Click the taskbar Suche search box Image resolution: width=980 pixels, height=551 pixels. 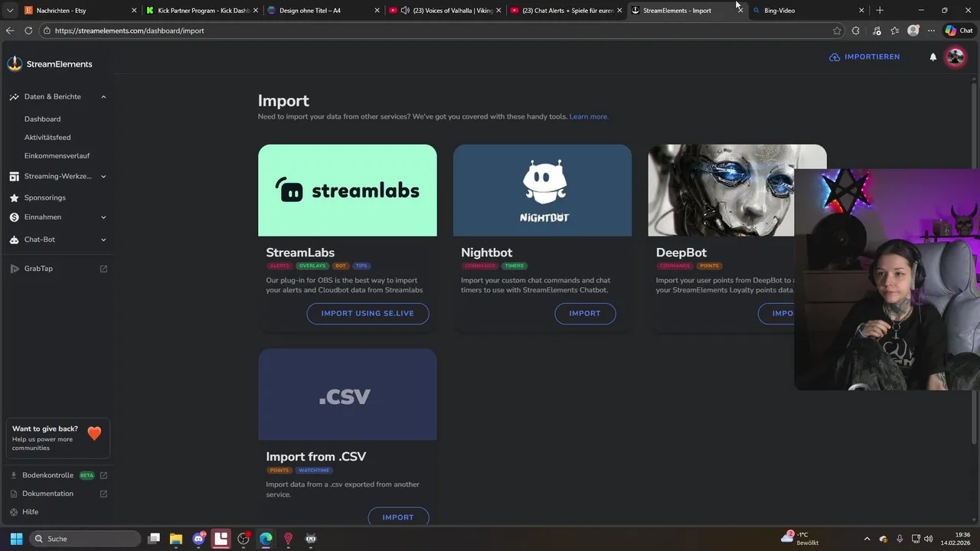tap(85, 539)
